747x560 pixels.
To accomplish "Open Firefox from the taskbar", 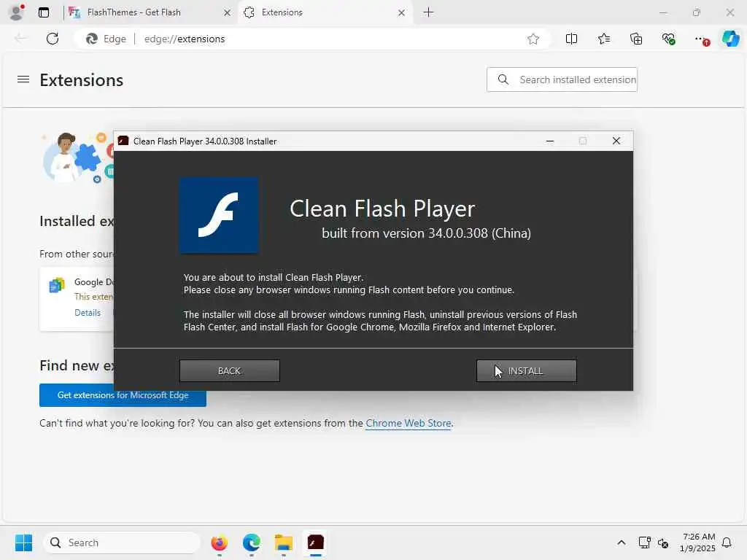I will (219, 542).
